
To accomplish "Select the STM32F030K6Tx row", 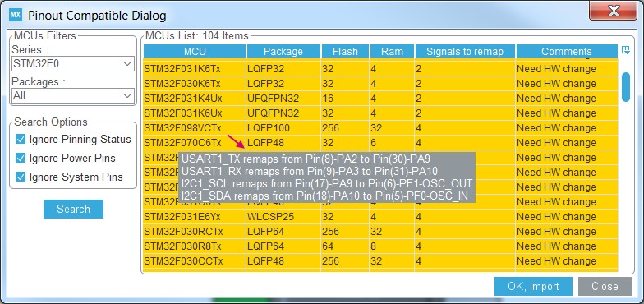I will coord(381,84).
